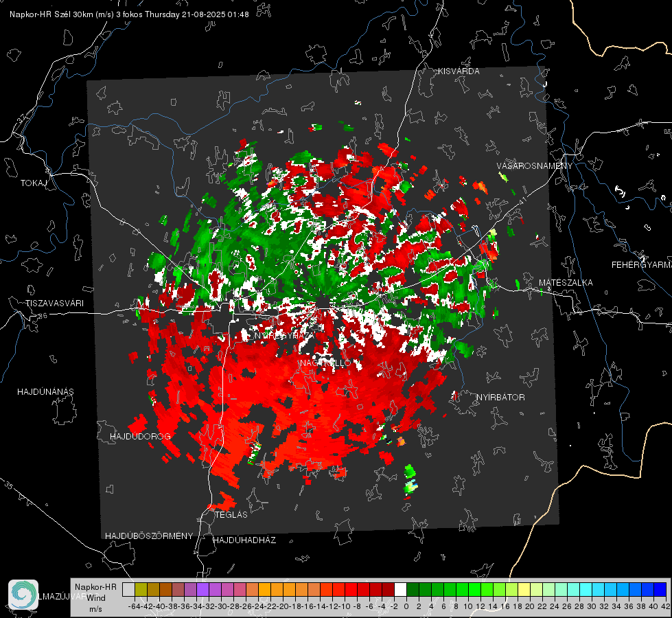
Task: Click the '42' value at legend's end
Action: pos(666,607)
